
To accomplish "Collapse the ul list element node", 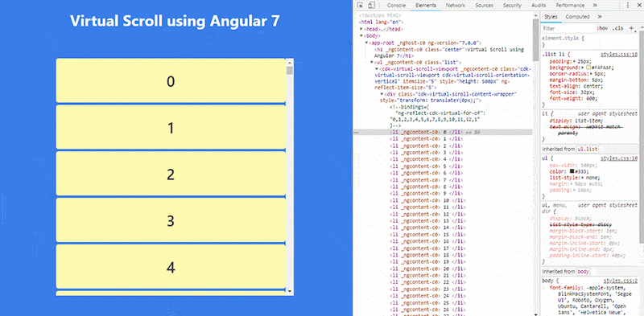I will point(372,62).
